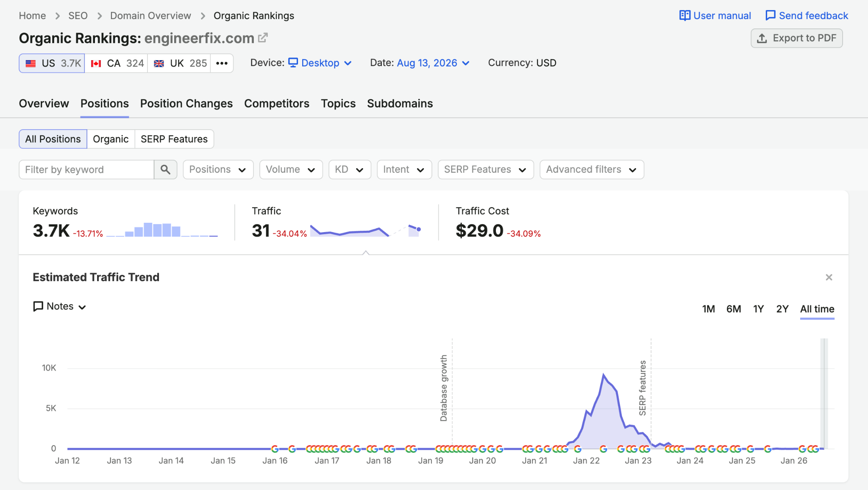Expand the Notes dropdown
This screenshot has height=490, width=868.
click(x=60, y=306)
